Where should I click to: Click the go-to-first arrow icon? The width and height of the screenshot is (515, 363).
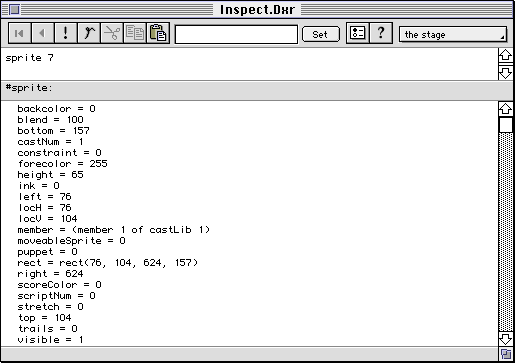(19, 33)
